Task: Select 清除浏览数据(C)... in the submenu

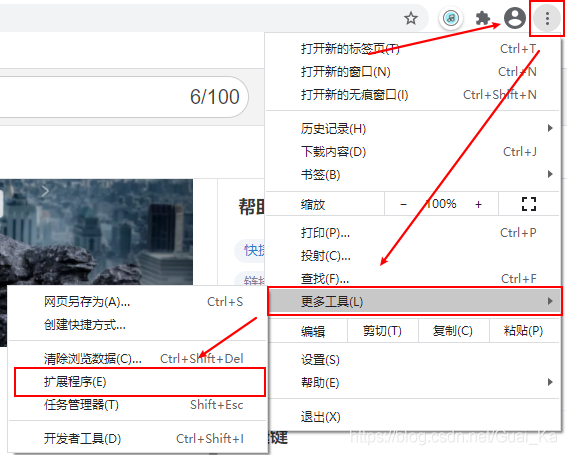Action: [x=137, y=358]
